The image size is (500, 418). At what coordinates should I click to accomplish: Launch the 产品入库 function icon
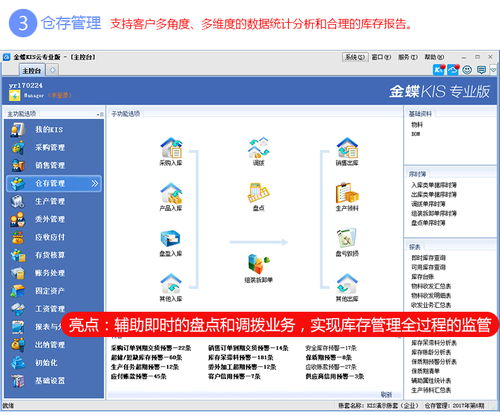(171, 197)
